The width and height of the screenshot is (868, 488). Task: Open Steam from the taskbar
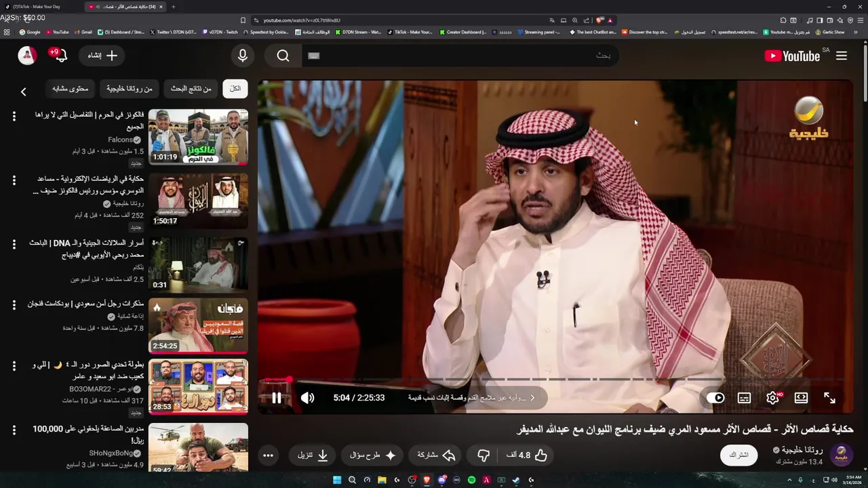tap(516, 480)
